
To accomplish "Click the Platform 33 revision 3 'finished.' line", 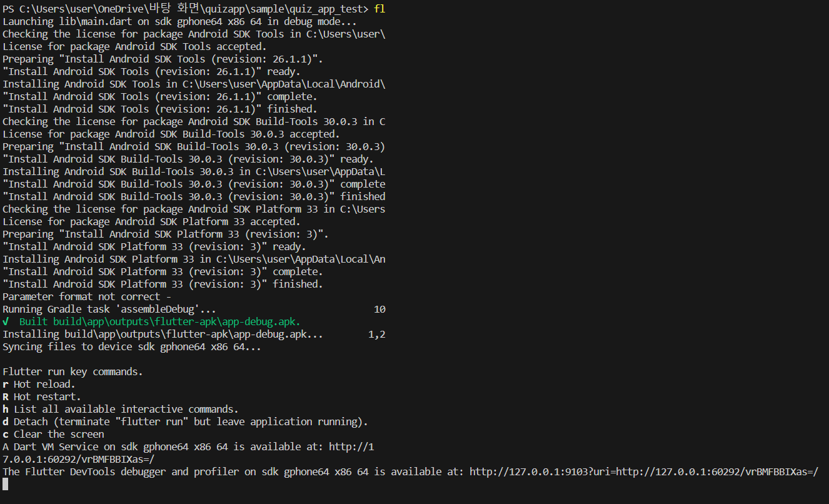I will tap(163, 284).
